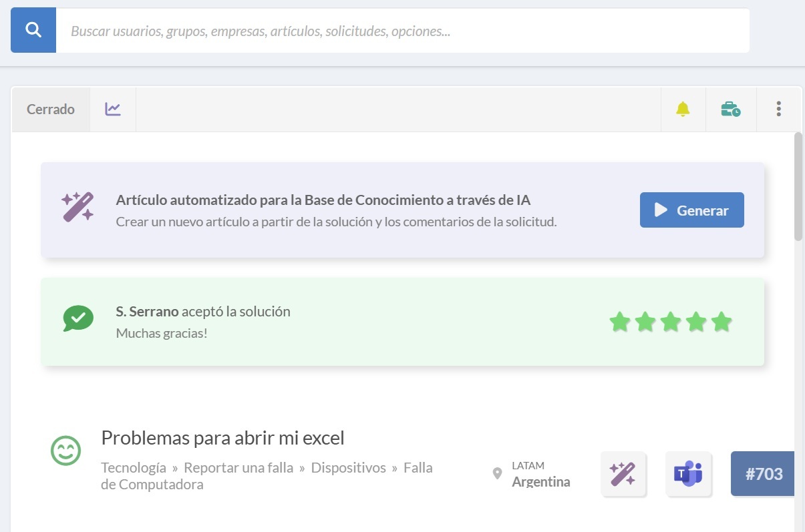Click the yellow notification bell icon
805x532 pixels.
[683, 109]
